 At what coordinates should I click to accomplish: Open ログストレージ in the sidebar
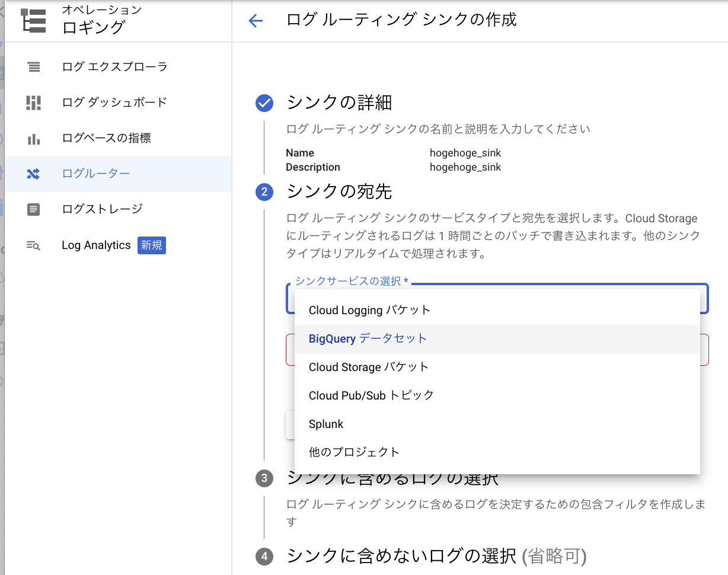tap(118, 209)
